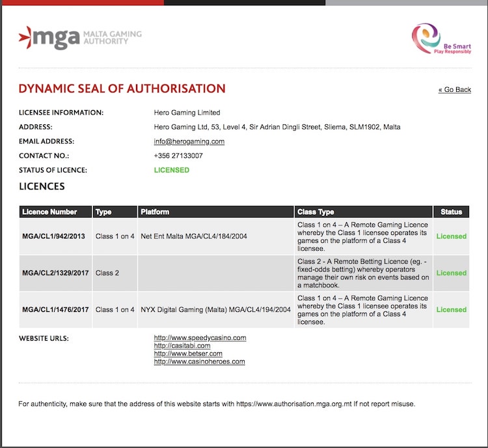Image resolution: width=488 pixels, height=448 pixels.
Task: Click the EMAIL ADDRESS label
Action: pos(46,141)
